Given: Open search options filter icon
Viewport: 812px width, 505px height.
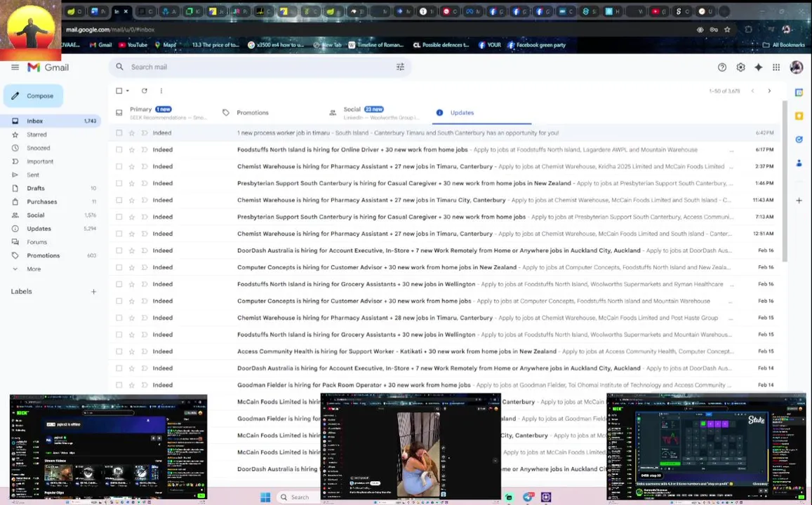Looking at the screenshot, I should click(x=400, y=67).
